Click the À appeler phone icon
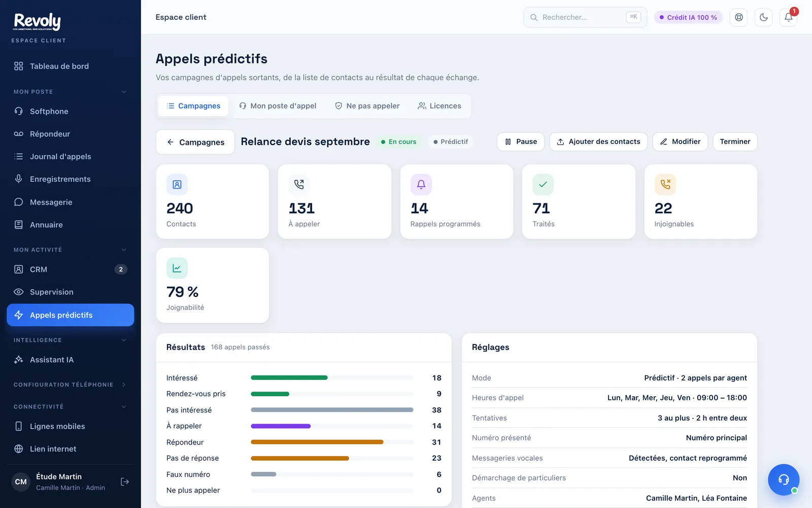This screenshot has width=812, height=508. [x=299, y=184]
